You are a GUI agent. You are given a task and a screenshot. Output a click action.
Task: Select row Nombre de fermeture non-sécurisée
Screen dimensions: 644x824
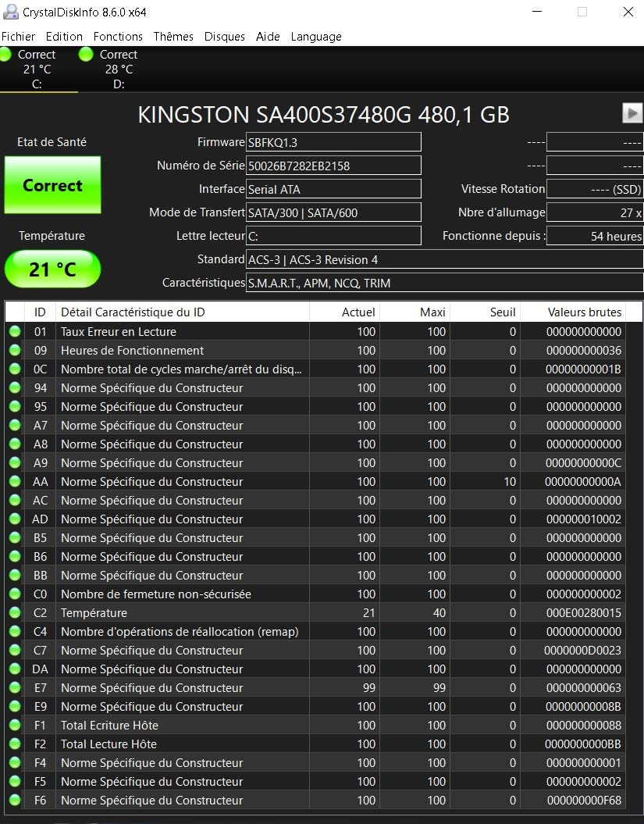(x=315, y=594)
